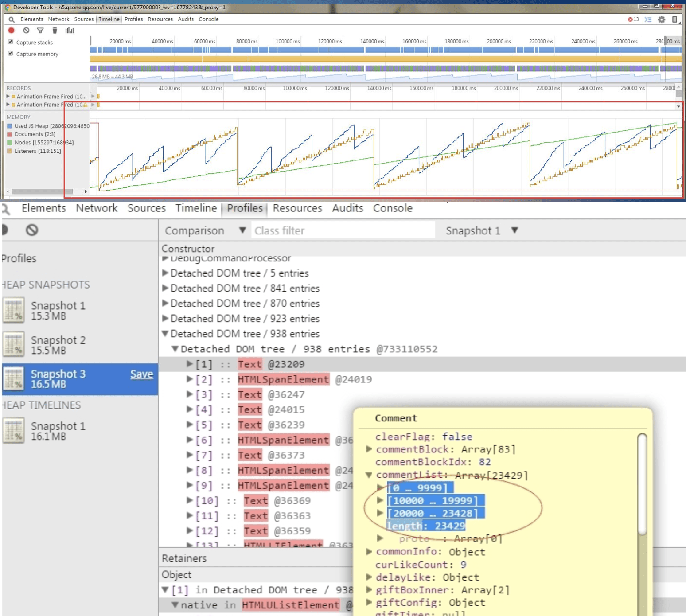Image resolution: width=686 pixels, height=616 pixels.
Task: Open the Comparison view dropdown
Action: coord(205,230)
